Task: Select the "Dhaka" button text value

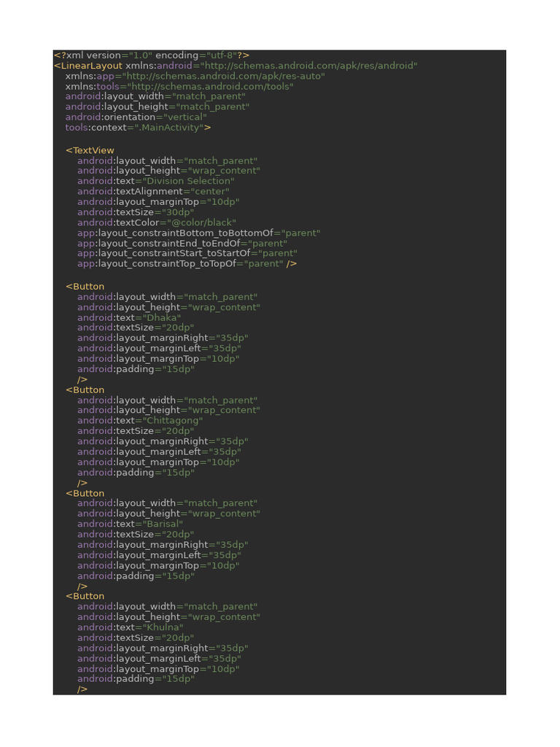Action: [162, 317]
